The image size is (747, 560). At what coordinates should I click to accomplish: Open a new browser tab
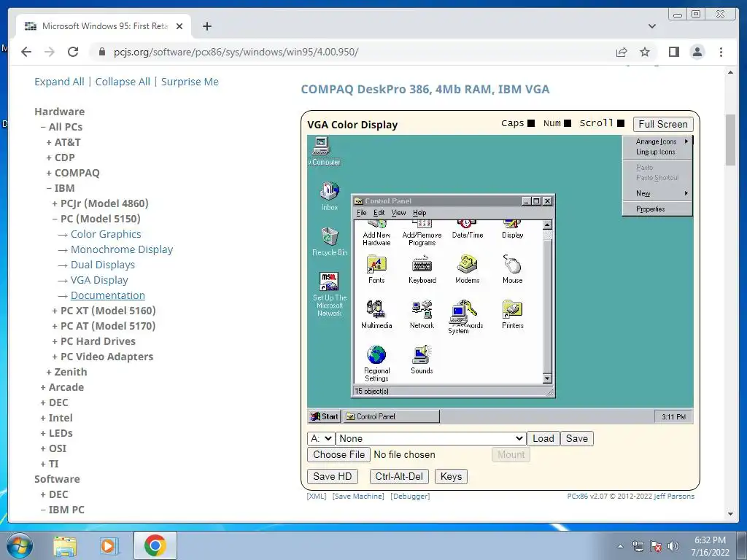(x=206, y=26)
